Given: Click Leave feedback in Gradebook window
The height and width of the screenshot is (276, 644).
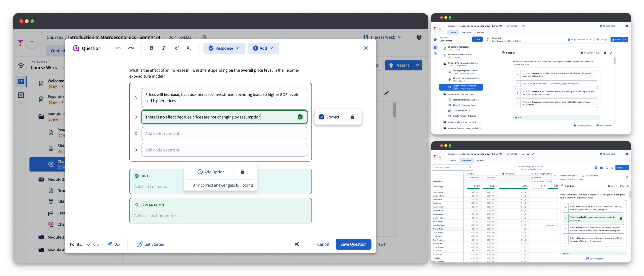Looking at the screenshot, I should [594, 259].
